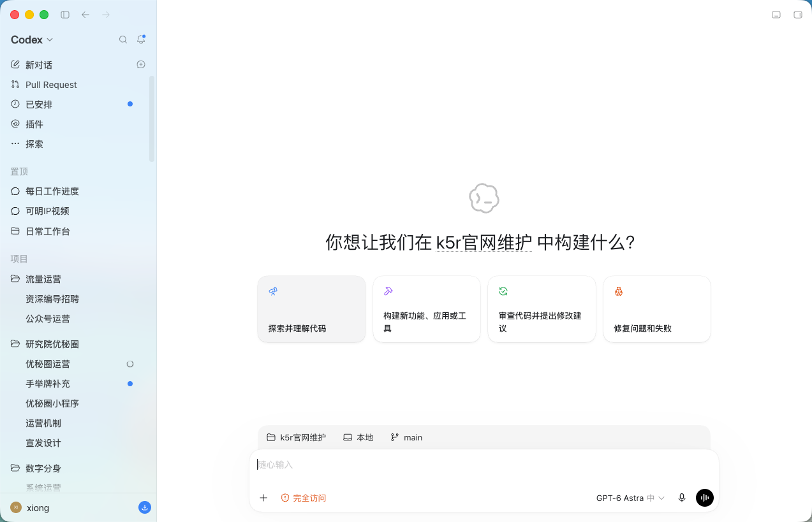Choose 探索并理解代码 suggestion card
Image resolution: width=812 pixels, height=522 pixels.
coord(311,309)
